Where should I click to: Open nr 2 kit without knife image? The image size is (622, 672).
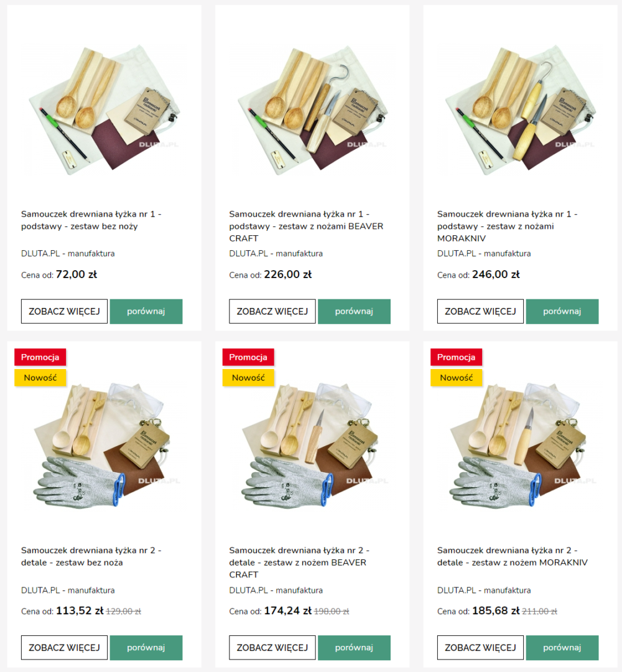pyautogui.click(x=104, y=446)
